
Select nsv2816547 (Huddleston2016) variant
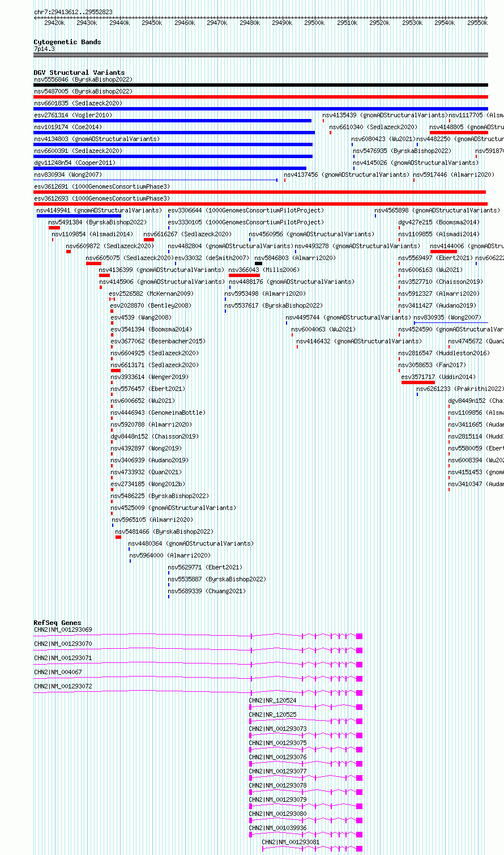tap(443, 353)
